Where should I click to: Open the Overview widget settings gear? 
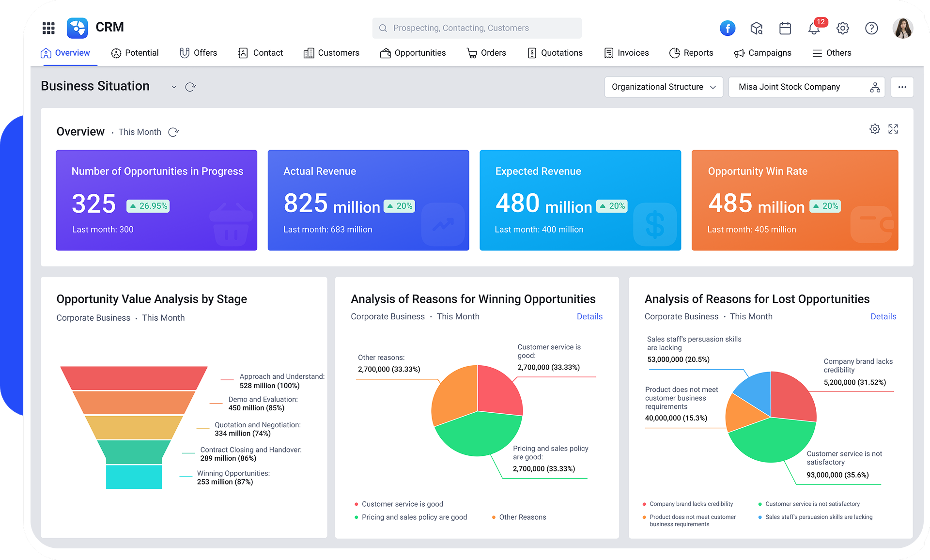tap(875, 129)
